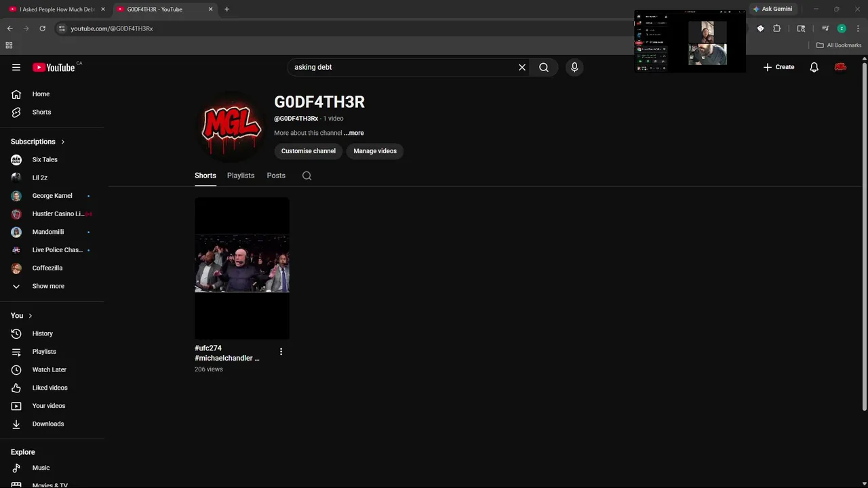Viewport: 868px width, 488px height.
Task: Click the channel search magnifier icon
Action: click(307, 176)
